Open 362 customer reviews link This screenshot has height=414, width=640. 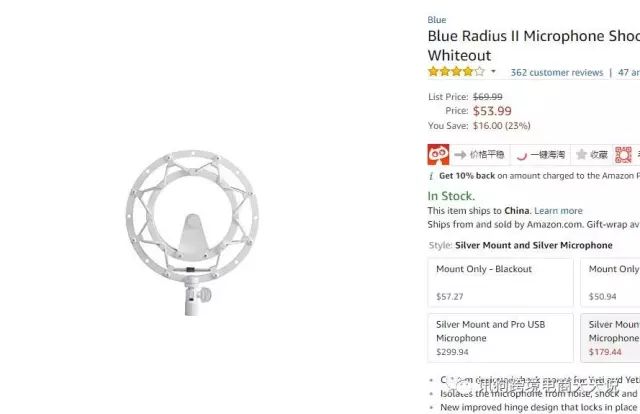pyautogui.click(x=557, y=73)
